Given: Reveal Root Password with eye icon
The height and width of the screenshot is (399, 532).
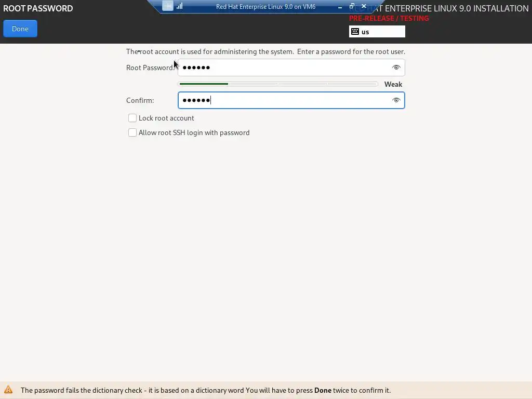Looking at the screenshot, I should tap(396, 68).
